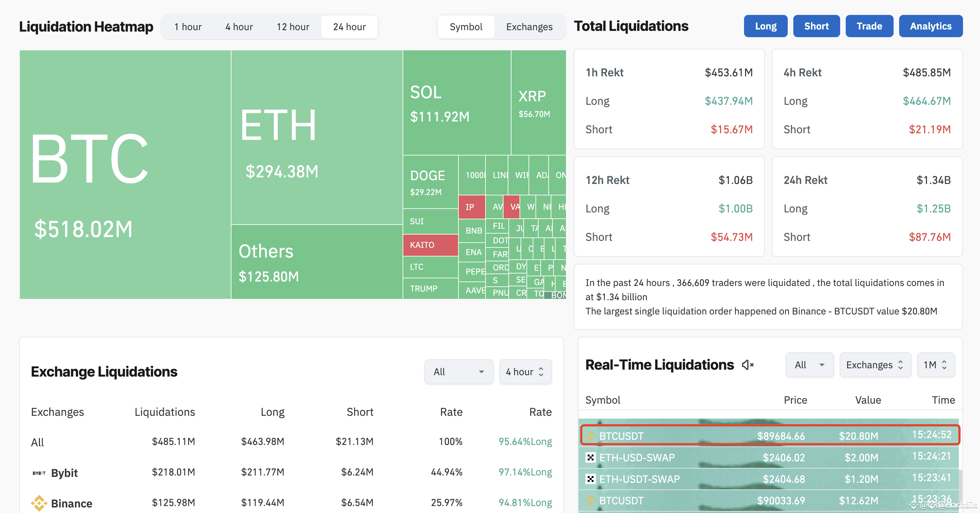Image resolution: width=980 pixels, height=513 pixels.
Task: Switch heatmap to 1 hour view
Action: 188,27
